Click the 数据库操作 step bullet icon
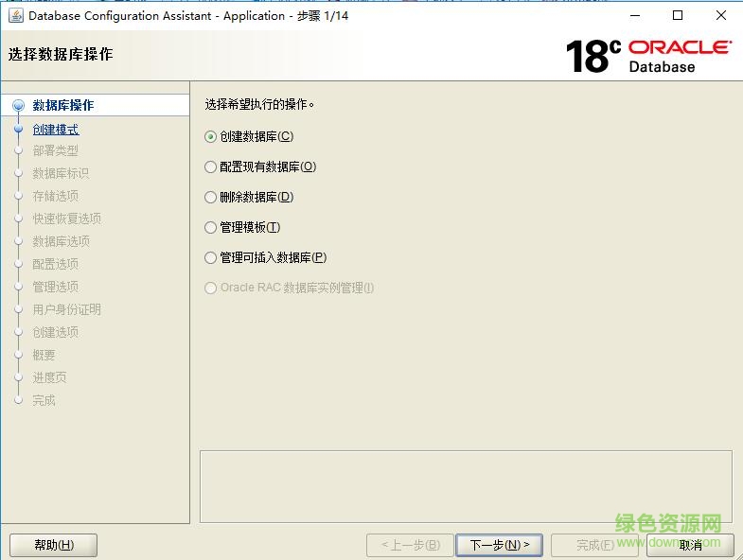Viewport: 743px width, 560px height. click(x=18, y=106)
